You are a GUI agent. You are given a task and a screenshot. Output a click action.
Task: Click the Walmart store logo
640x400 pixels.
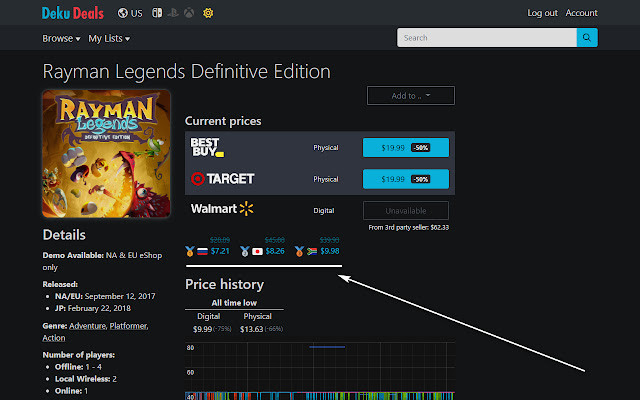pyautogui.click(x=222, y=209)
